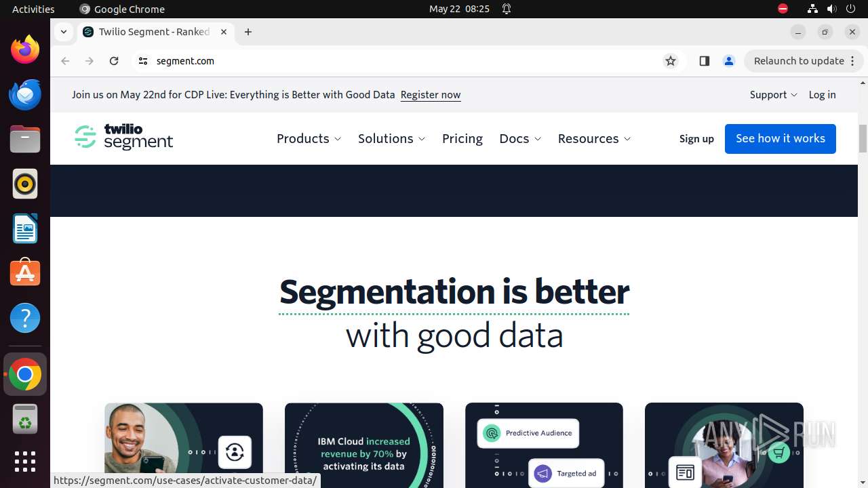Viewport: 868px width, 488px height.
Task: Expand the Resources menu
Action: [x=594, y=138]
